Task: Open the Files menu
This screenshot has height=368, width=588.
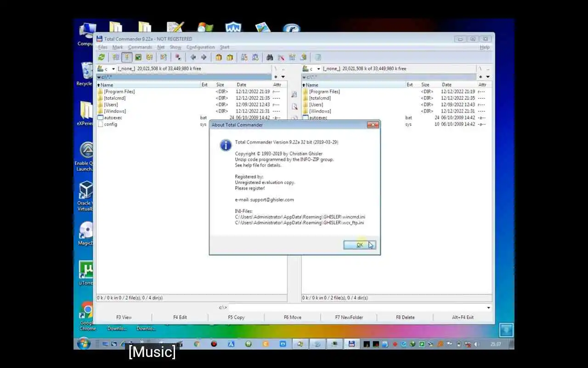Action: pos(102,47)
